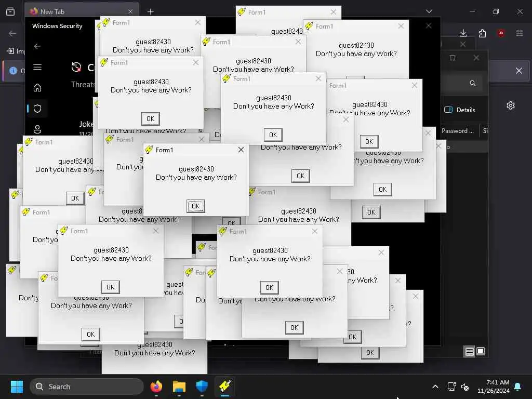
Task: Click back arrow in Windows Security
Action: tap(37, 46)
